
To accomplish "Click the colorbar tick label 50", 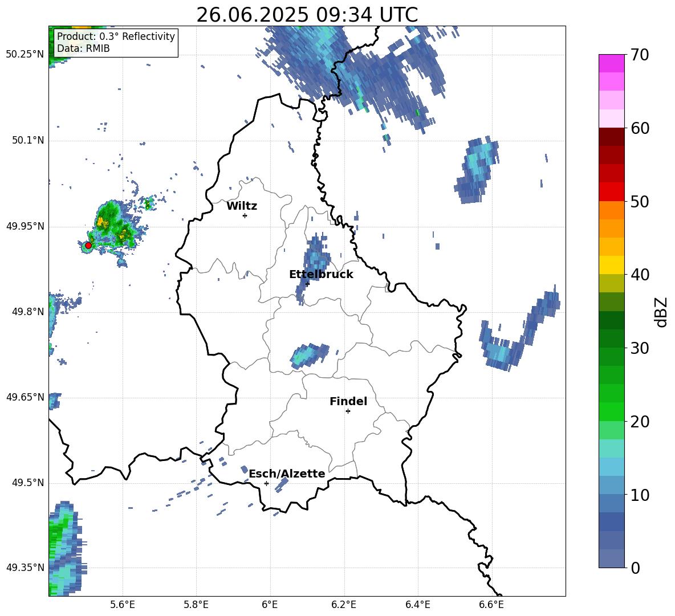I will 640,202.
